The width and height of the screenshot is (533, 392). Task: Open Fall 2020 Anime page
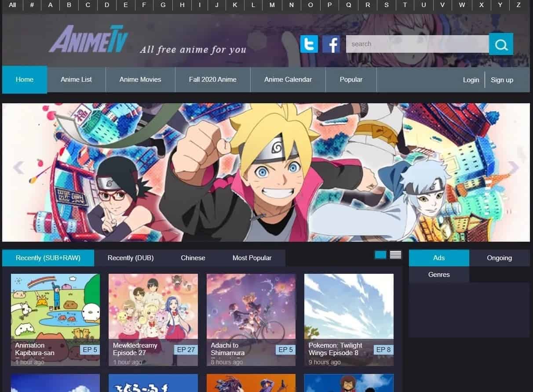pyautogui.click(x=213, y=80)
